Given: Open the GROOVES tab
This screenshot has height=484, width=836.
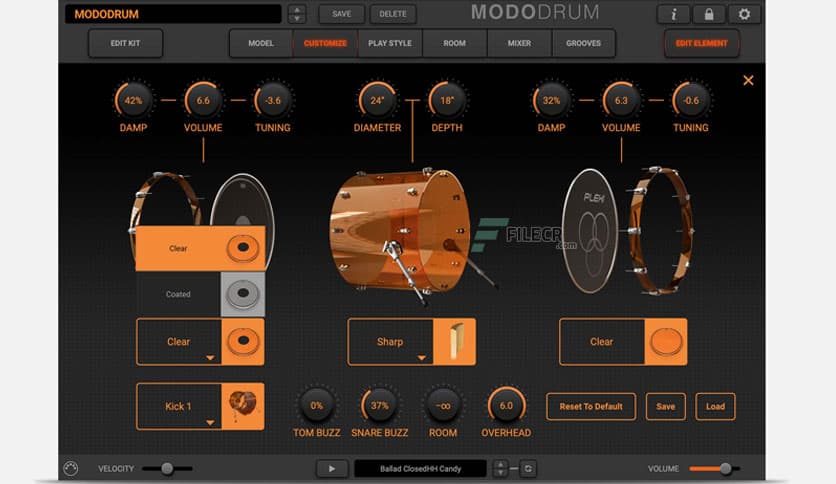Looking at the screenshot, I should 583,43.
